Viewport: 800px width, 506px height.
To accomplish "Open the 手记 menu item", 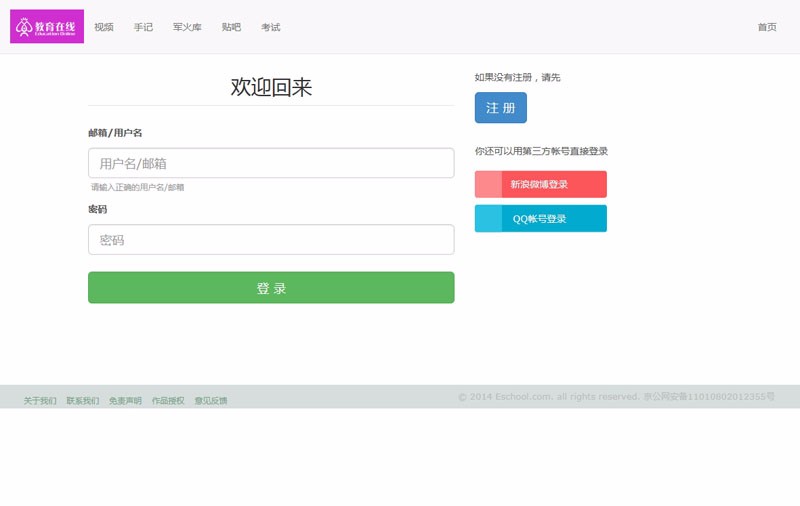I will (x=143, y=27).
